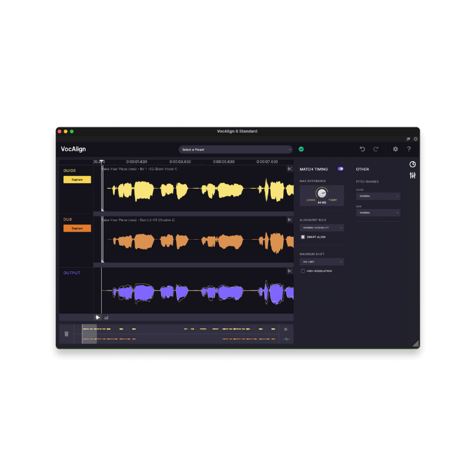This screenshot has height=476, width=476.
Task: Disable the Match Timing toggle
Action: tap(340, 169)
